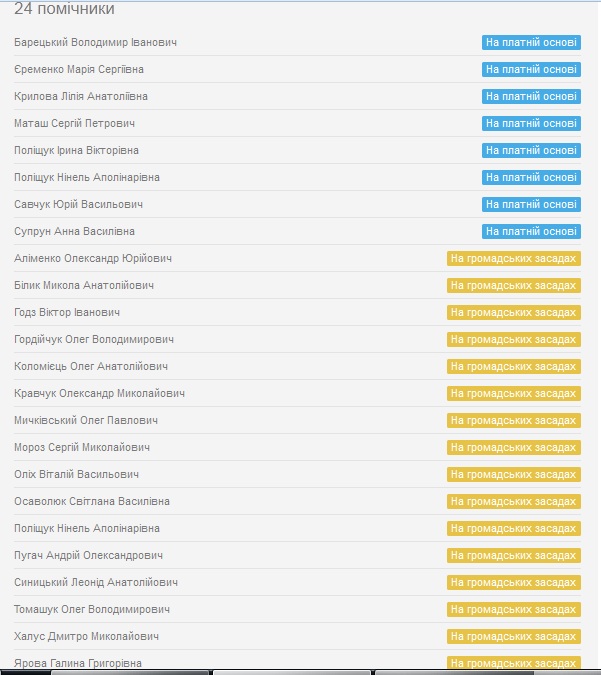Click the volunteer badge for Оліх Віталій Васильович
Viewport: 601px width, 675px height.
(x=514, y=474)
